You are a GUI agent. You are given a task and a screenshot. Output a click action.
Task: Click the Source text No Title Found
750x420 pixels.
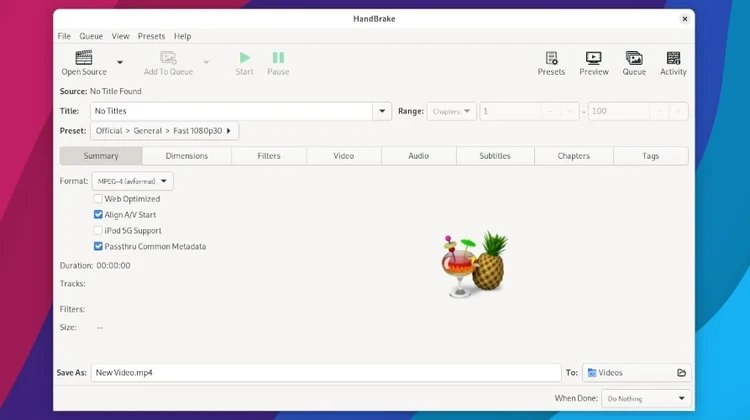tap(116, 91)
